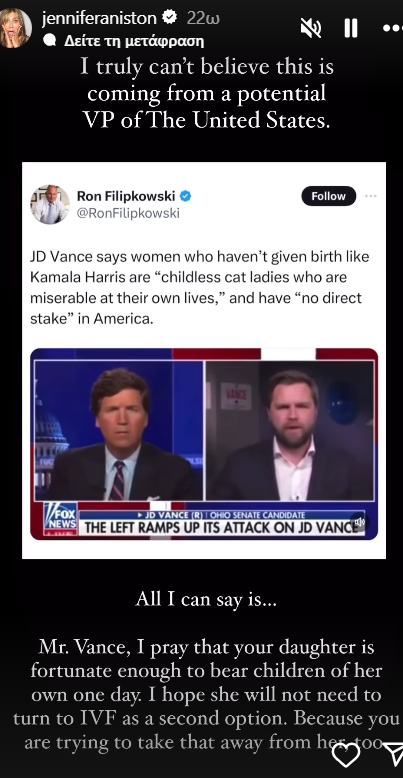The height and width of the screenshot is (778, 403).
Task: Click the story's 22ω timestamp
Action: click(x=203, y=18)
